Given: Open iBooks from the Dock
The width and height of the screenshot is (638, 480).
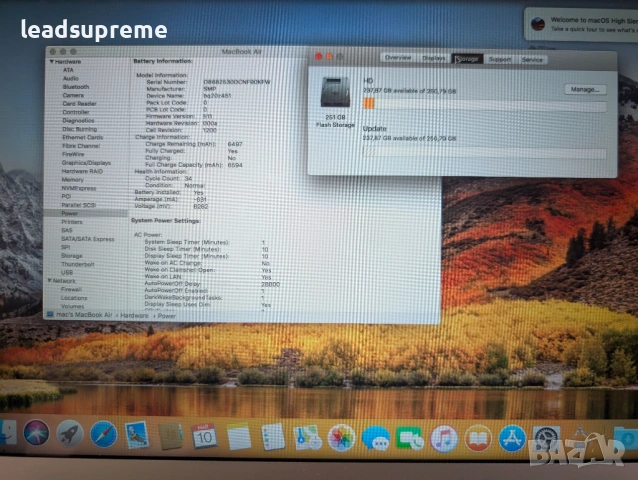Looking at the screenshot, I should (x=478, y=439).
